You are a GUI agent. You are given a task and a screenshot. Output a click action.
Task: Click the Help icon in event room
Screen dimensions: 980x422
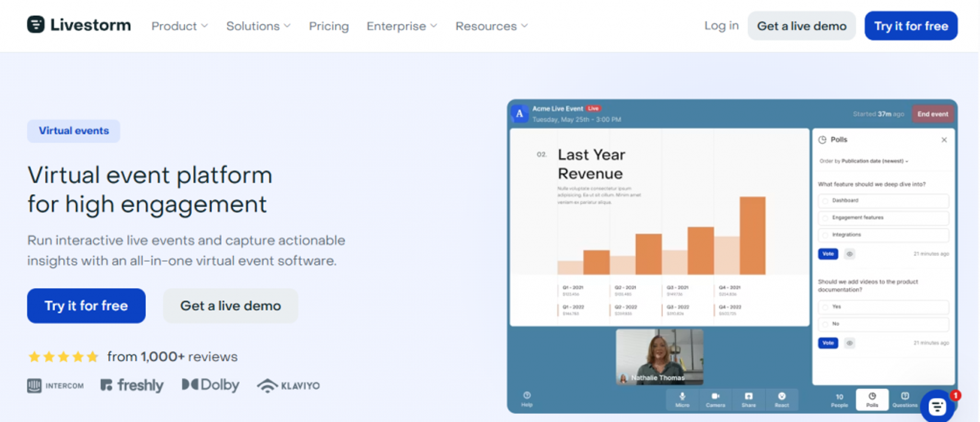(527, 399)
